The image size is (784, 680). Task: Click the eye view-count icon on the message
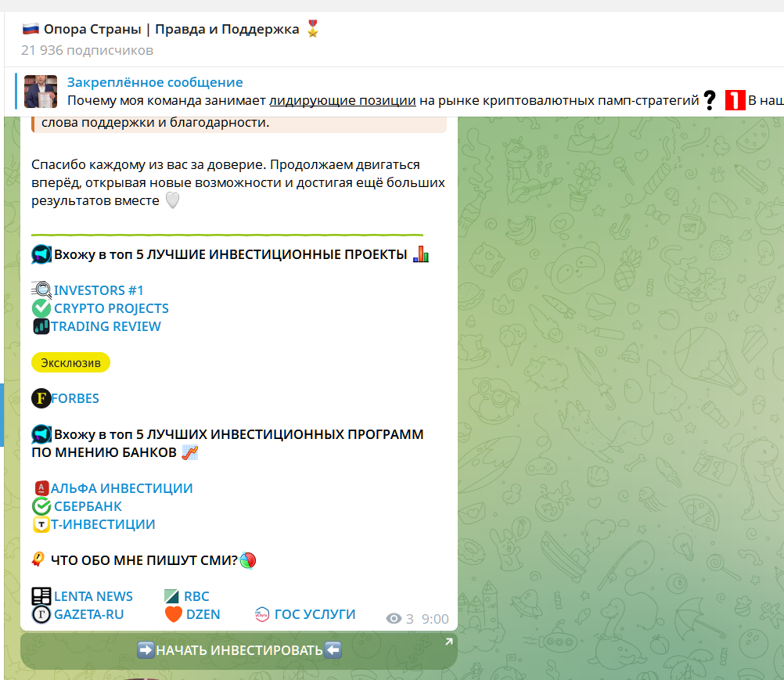click(394, 618)
